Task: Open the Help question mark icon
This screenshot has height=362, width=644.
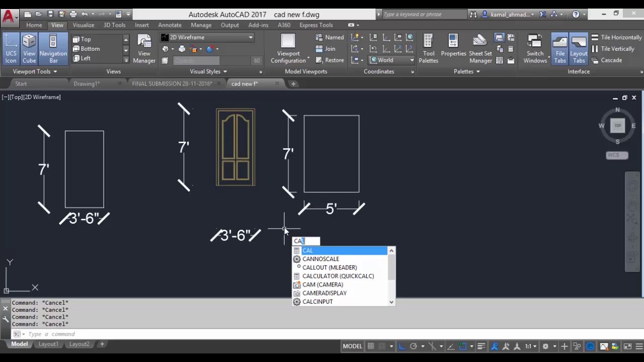Action: pos(576,14)
